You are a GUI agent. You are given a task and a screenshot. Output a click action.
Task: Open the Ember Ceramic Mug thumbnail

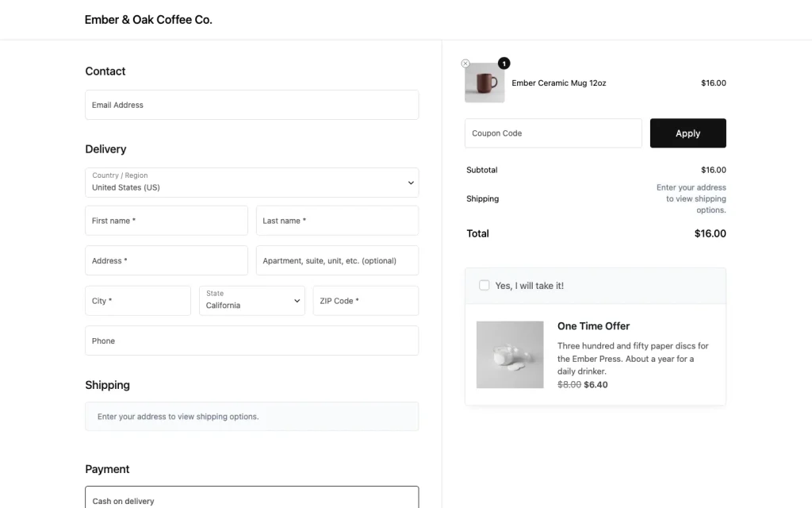(x=485, y=83)
